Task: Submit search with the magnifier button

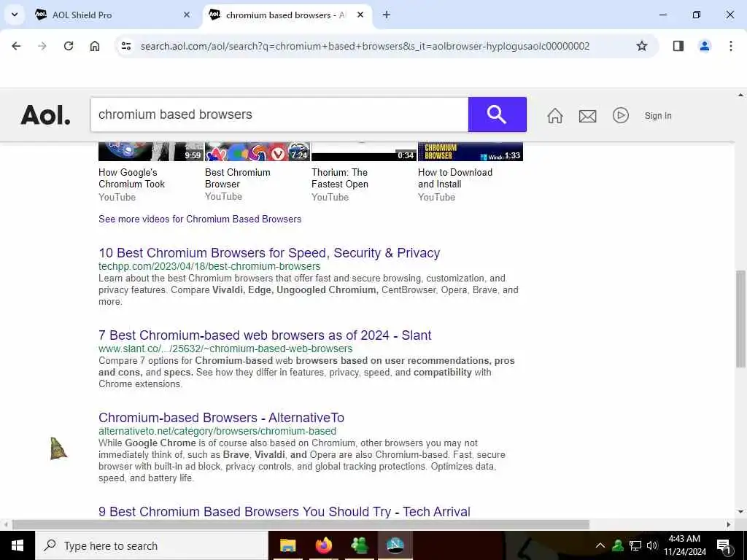Action: click(497, 114)
